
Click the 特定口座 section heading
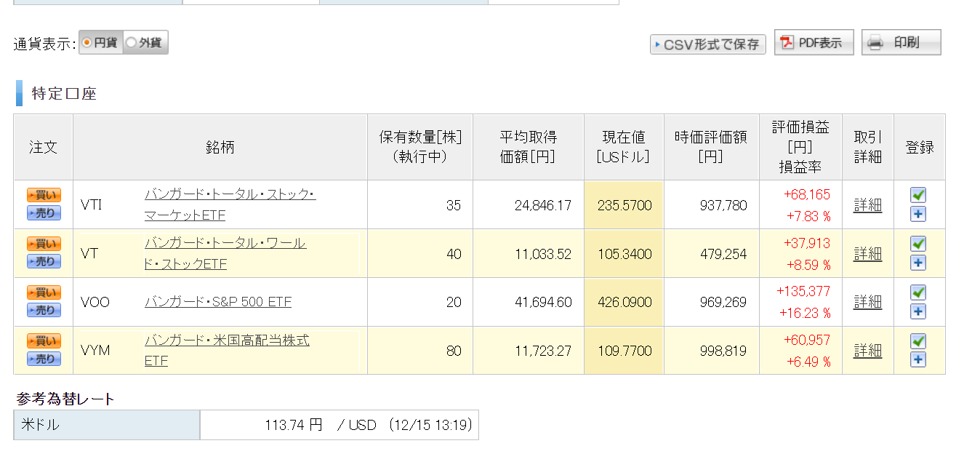64,93
